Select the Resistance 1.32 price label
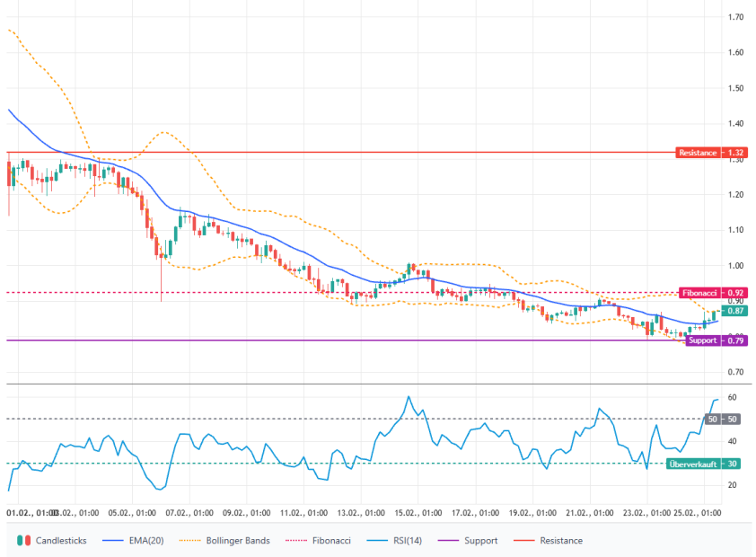Viewport: 756px width, 557px height. pyautogui.click(x=713, y=153)
